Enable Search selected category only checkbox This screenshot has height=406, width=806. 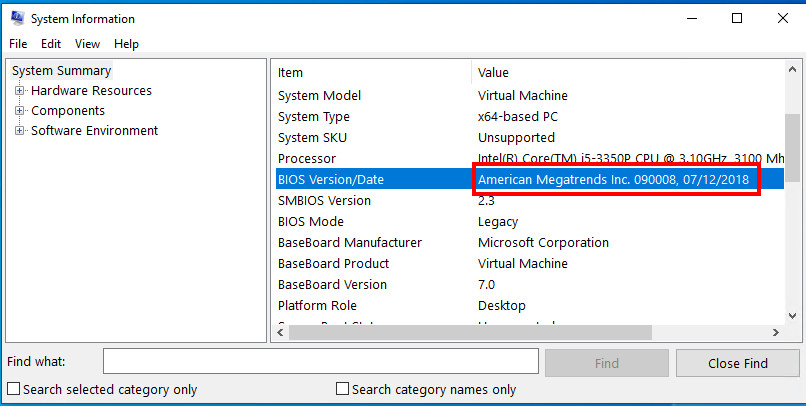click(14, 389)
